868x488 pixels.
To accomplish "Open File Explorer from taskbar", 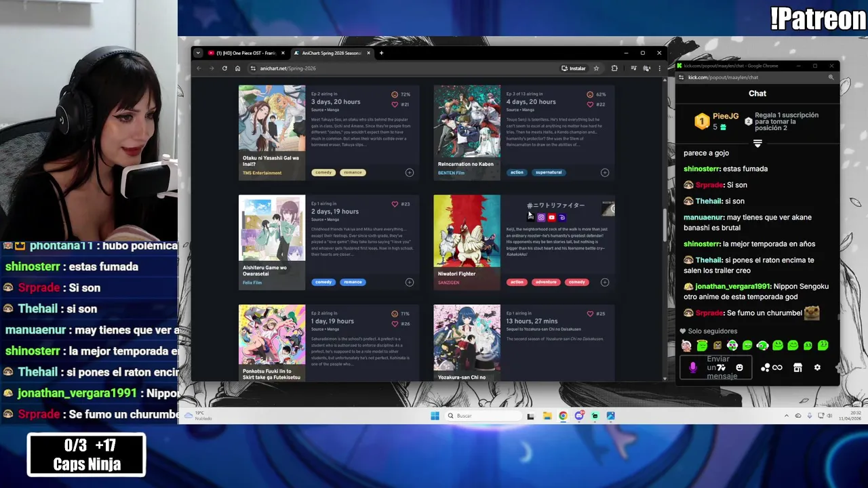I will 547,415.
